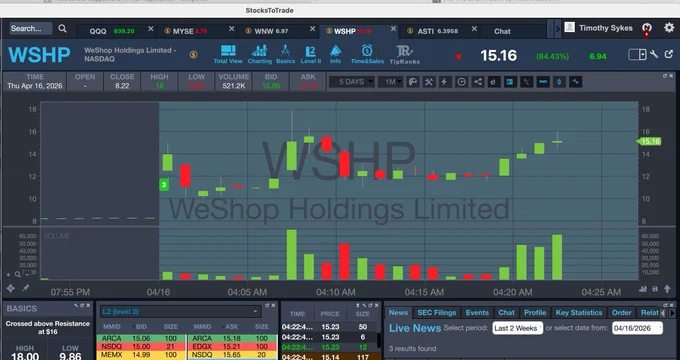Open the Level II icon
The width and height of the screenshot is (680, 360).
(x=311, y=55)
